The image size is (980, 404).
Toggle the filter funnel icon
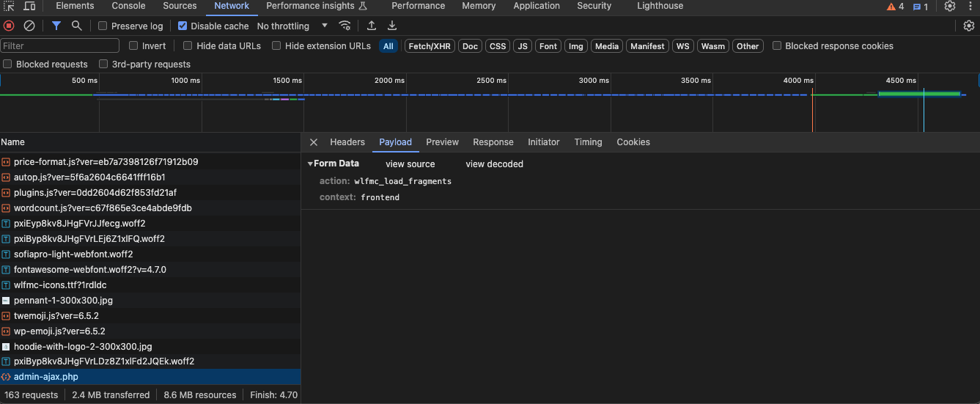pyautogui.click(x=56, y=26)
